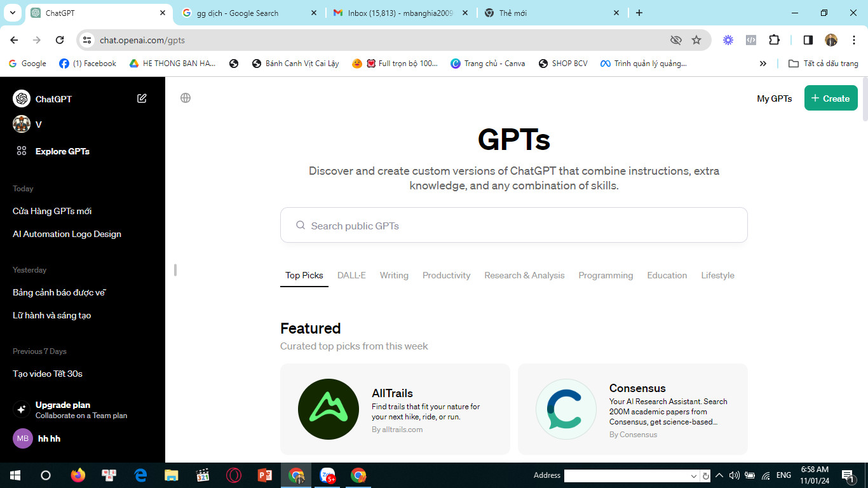The image size is (868, 488).
Task: Toggle third-party cookie eye icon
Action: (676, 40)
